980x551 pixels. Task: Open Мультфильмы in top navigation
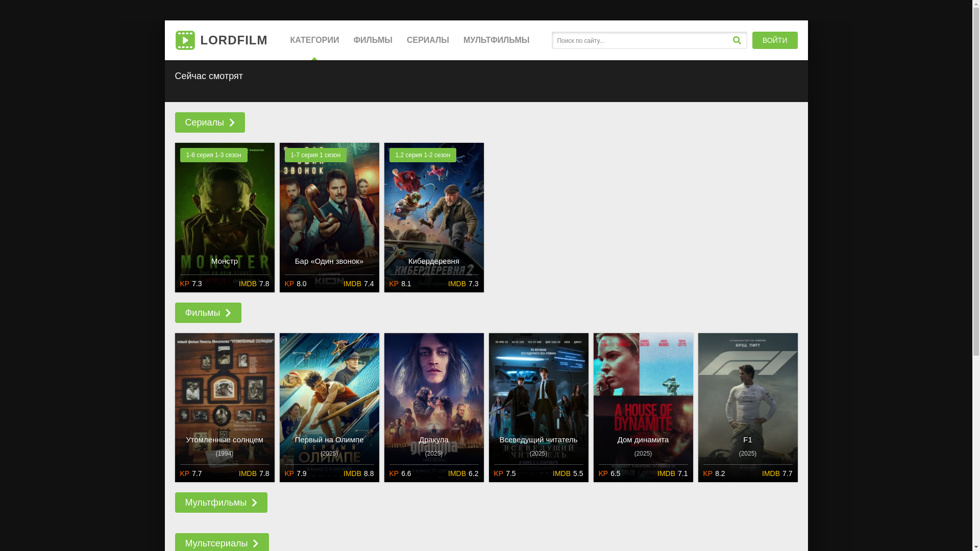pyautogui.click(x=496, y=40)
